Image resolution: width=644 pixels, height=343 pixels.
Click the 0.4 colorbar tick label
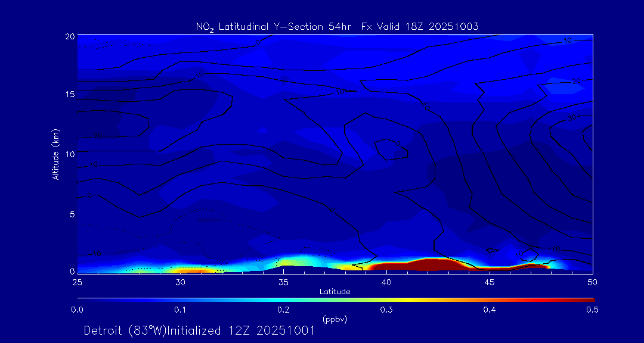490,310
